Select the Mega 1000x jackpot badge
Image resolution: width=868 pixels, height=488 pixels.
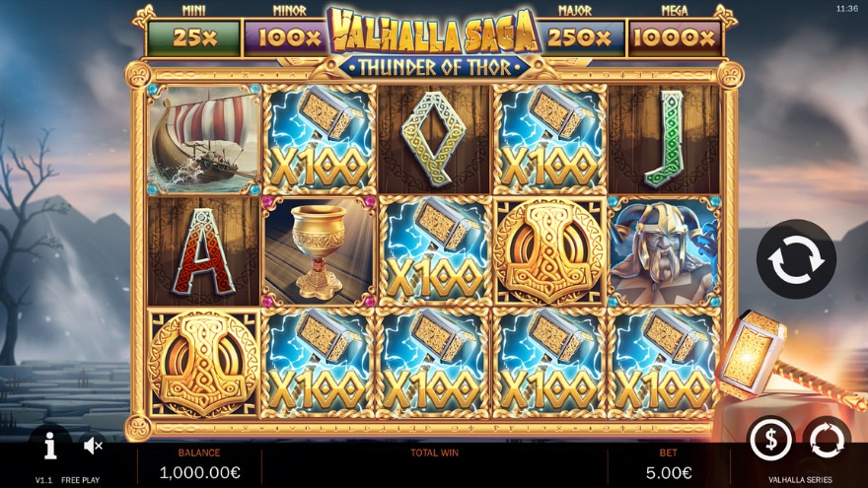[675, 37]
